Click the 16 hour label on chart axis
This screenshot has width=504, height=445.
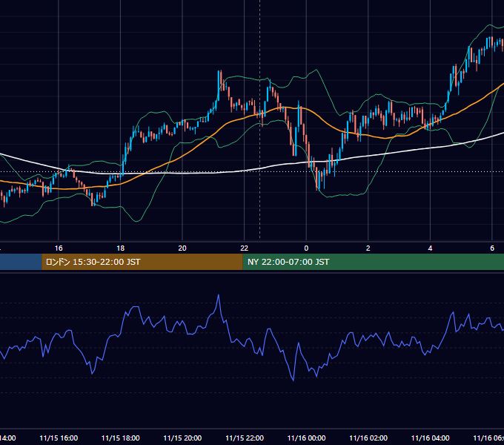point(59,248)
